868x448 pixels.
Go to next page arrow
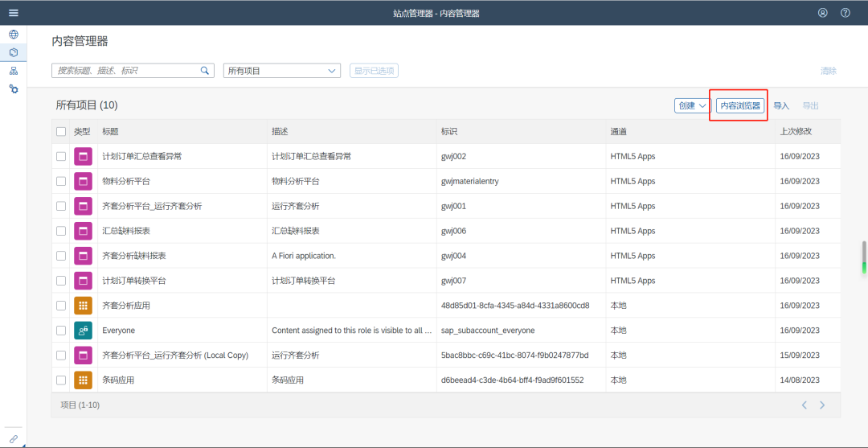pyautogui.click(x=822, y=405)
